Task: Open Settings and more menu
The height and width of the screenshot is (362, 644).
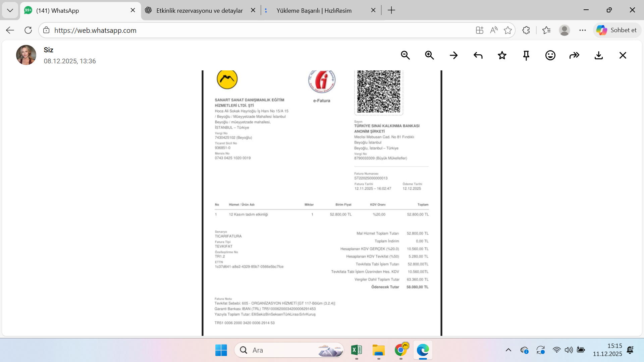Action: (583, 30)
